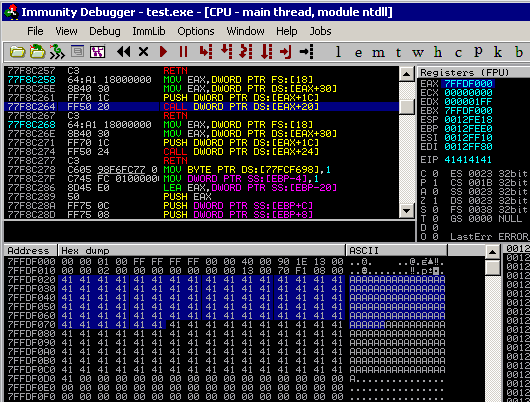The width and height of the screenshot is (530, 402).
Task: Pause execution with the red pause icon
Action: 183,52
